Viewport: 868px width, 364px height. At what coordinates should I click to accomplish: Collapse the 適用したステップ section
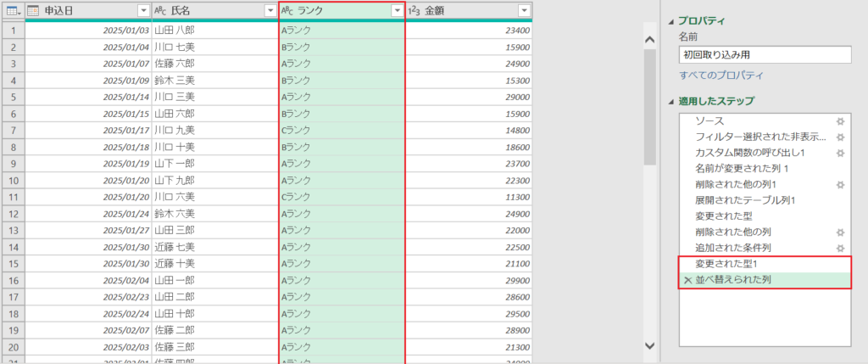(671, 101)
